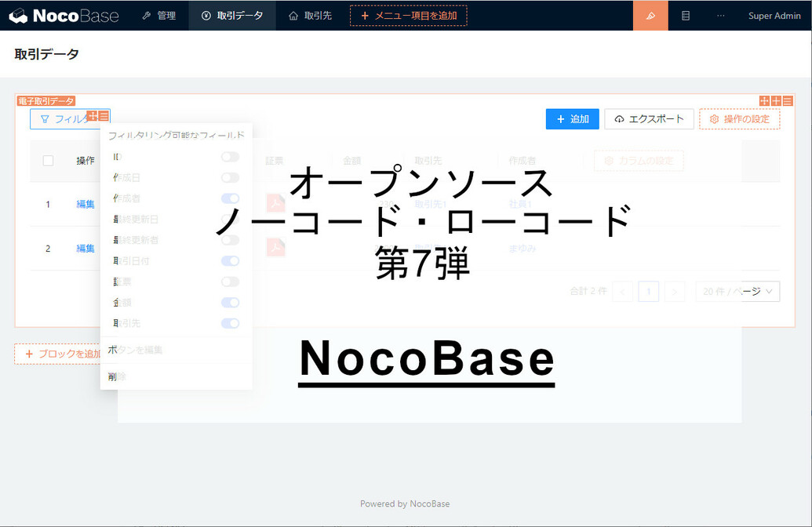Toggle the ID filterable field switch
The width and height of the screenshot is (812, 527).
coord(231,157)
